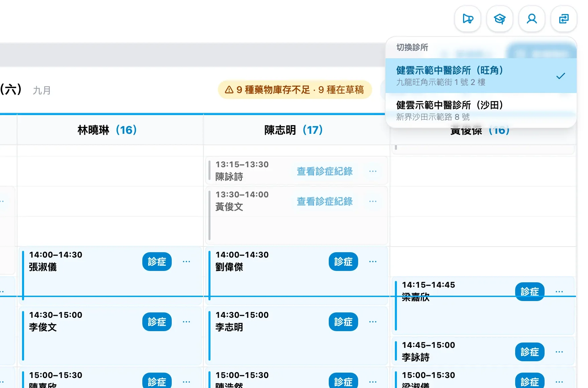Open the 藥物庫存不足 stock warning badge
Viewport: 588px width, 388px height.
[295, 90]
